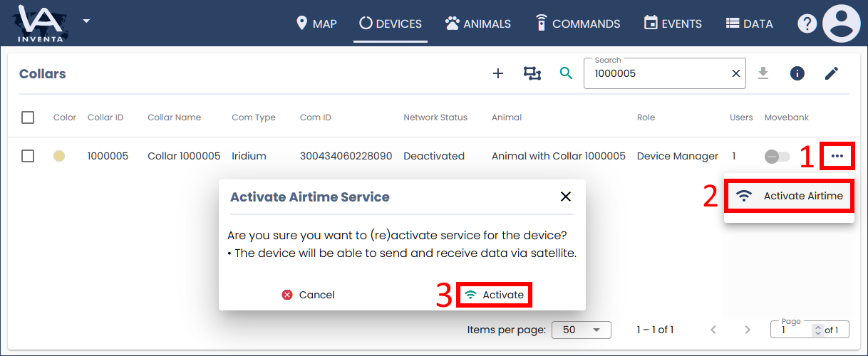
Task: Select Activate Airtime from context menu
Action: [790, 197]
